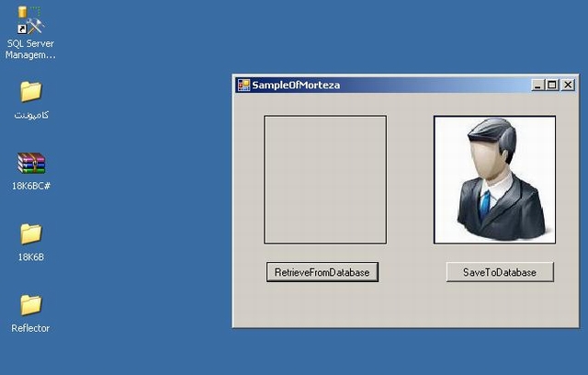
Task: Click the SQL Server Managem... label
Action: click(x=30, y=49)
